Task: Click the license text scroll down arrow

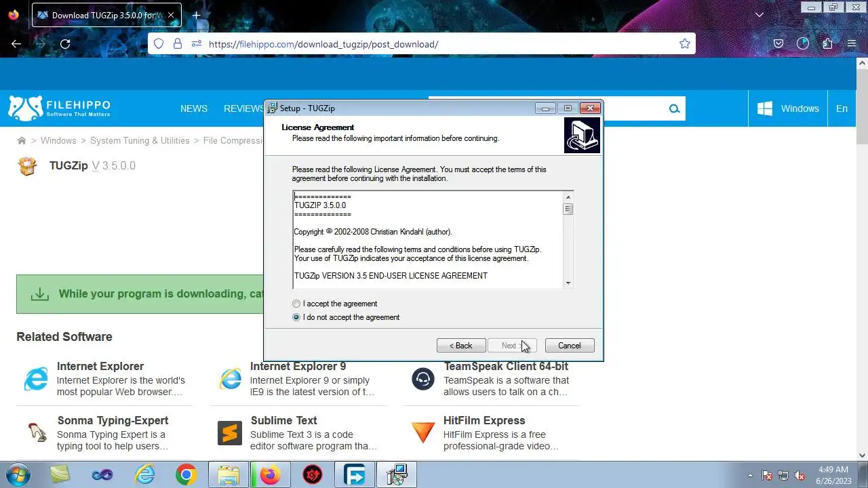Action: [568, 283]
